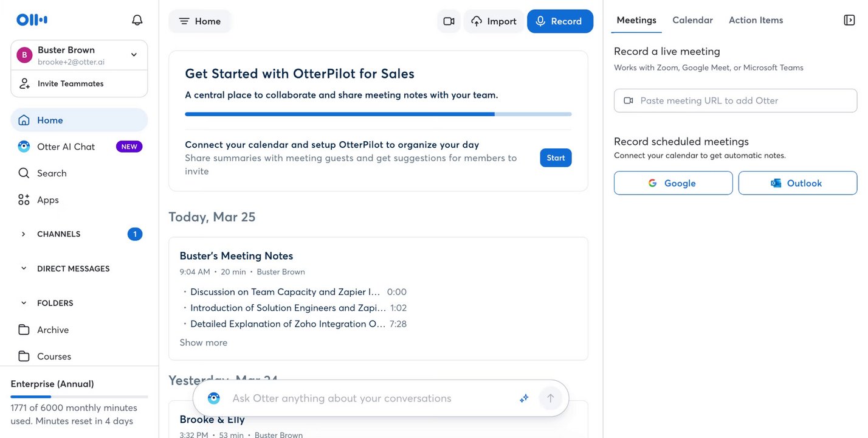This screenshot has width=868, height=438.
Task: Click the notifications bell icon
Action: (137, 20)
